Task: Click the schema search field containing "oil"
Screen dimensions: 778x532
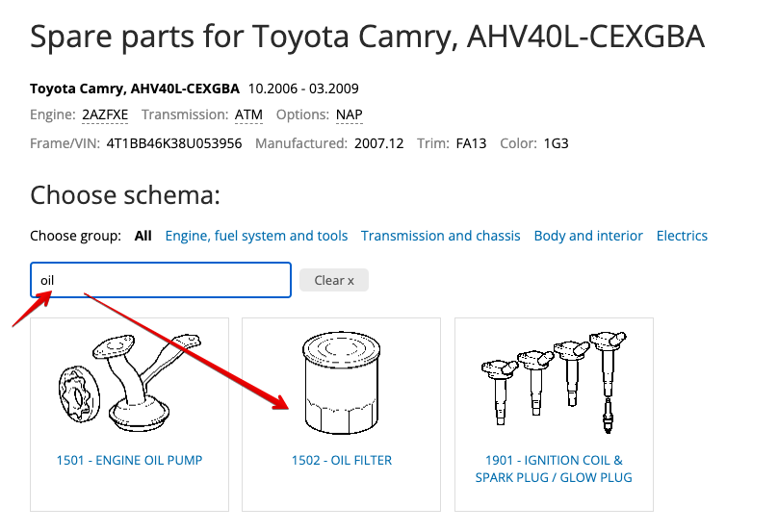Action: (x=161, y=280)
